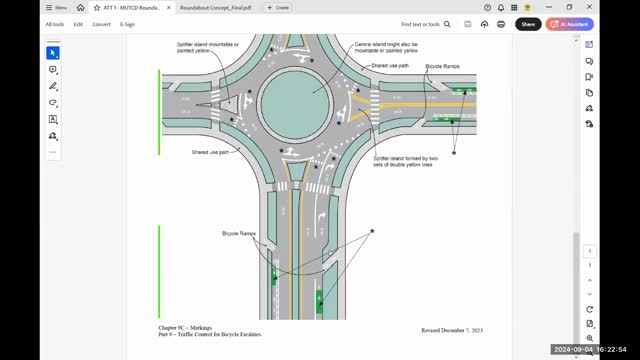Go to next page with down chevron
Screen dimensions: 640x360
pyautogui.click(x=589, y=294)
